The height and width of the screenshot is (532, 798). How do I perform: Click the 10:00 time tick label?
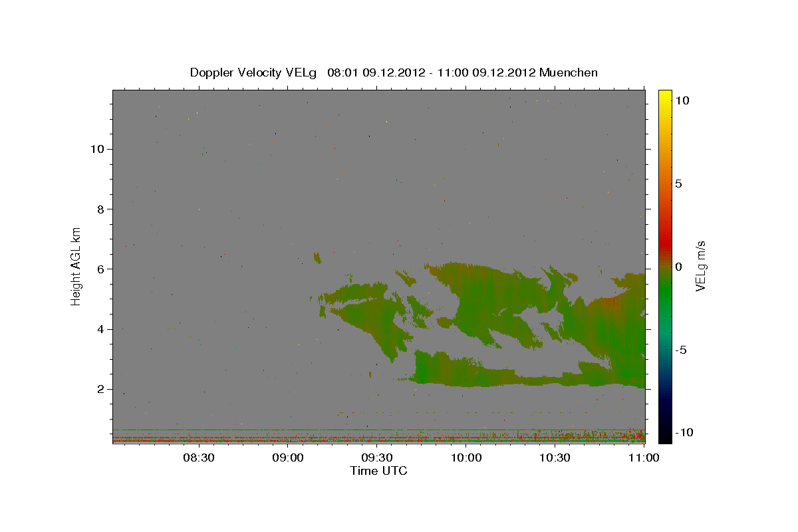tap(466, 458)
